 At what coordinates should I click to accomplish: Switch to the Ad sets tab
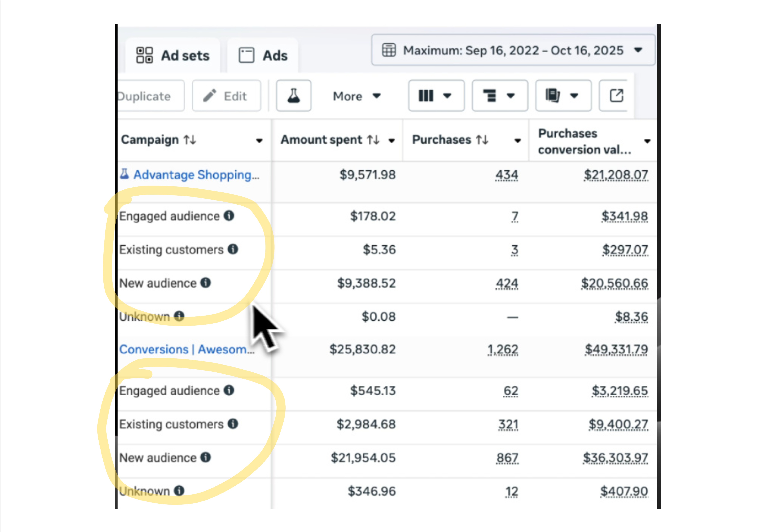[173, 56]
